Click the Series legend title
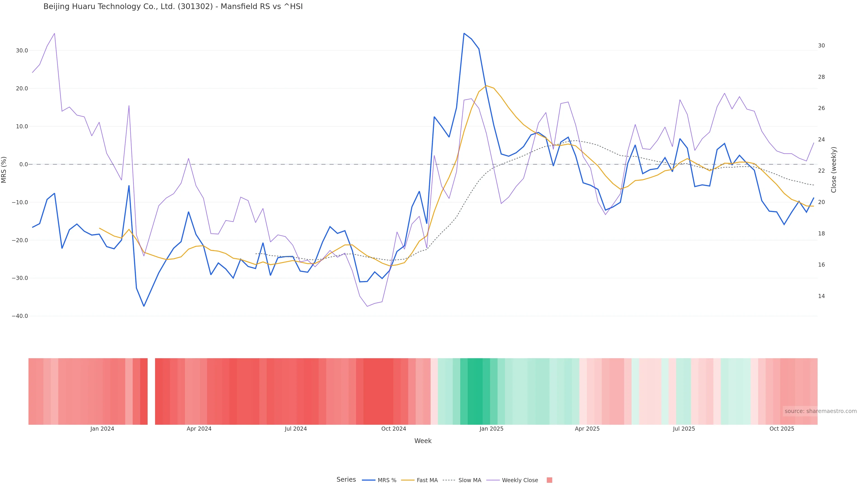868x488 pixels. (x=346, y=480)
